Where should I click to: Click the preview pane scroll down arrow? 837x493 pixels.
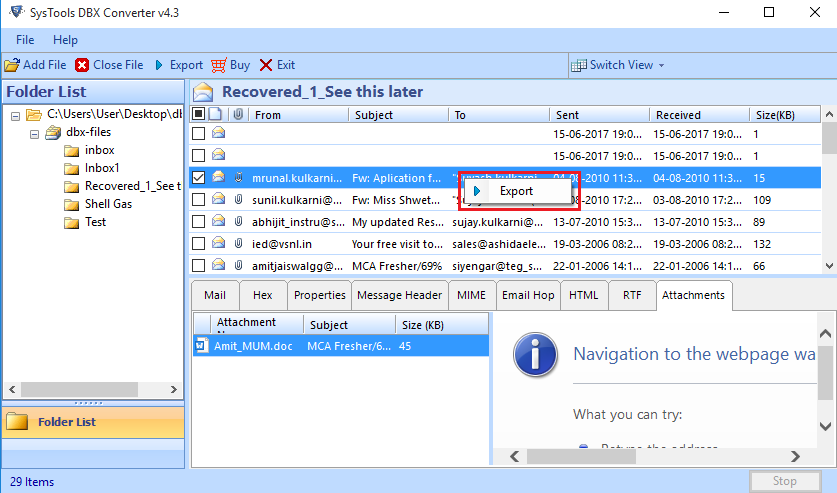(x=825, y=426)
